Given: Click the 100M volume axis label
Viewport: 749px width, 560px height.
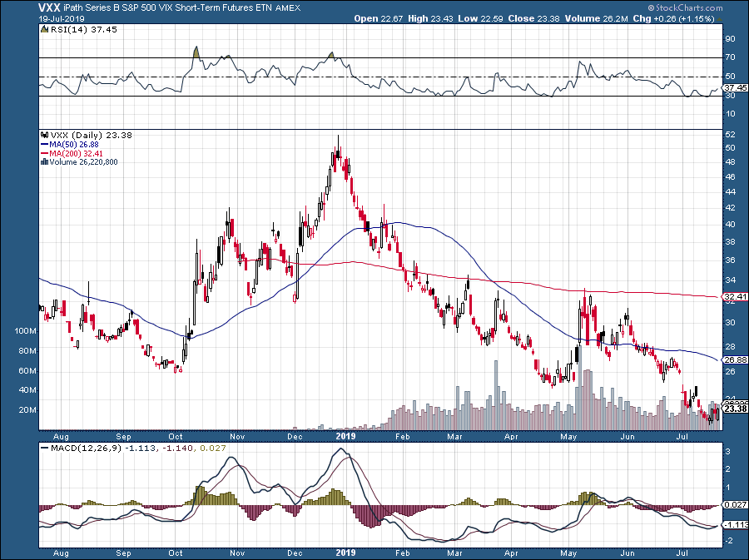Looking at the screenshot, I should pyautogui.click(x=26, y=331).
